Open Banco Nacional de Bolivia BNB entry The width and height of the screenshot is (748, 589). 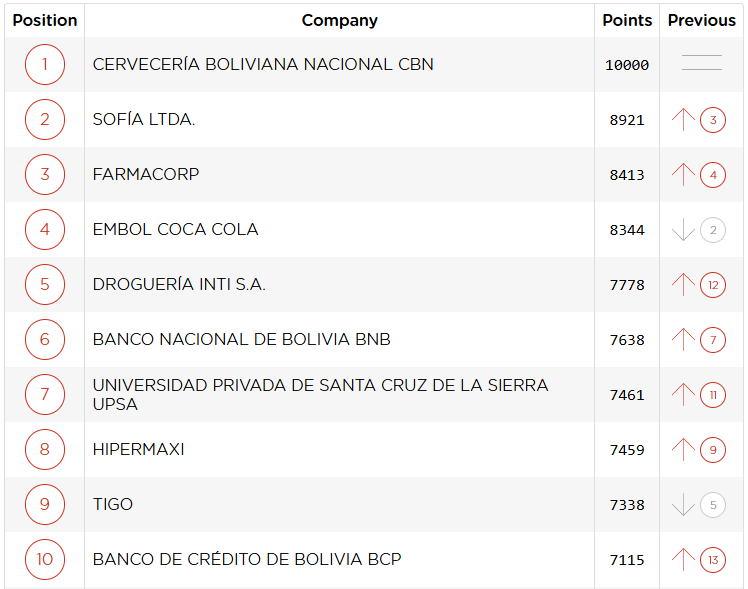241,340
